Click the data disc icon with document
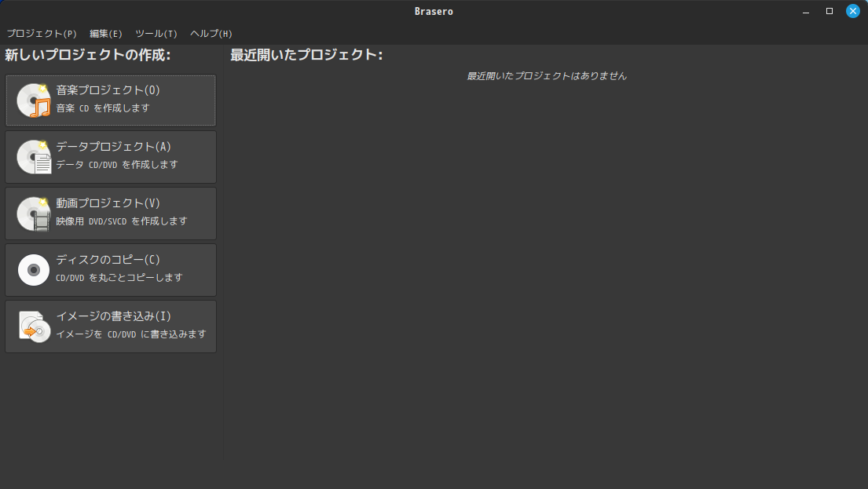 pos(34,157)
